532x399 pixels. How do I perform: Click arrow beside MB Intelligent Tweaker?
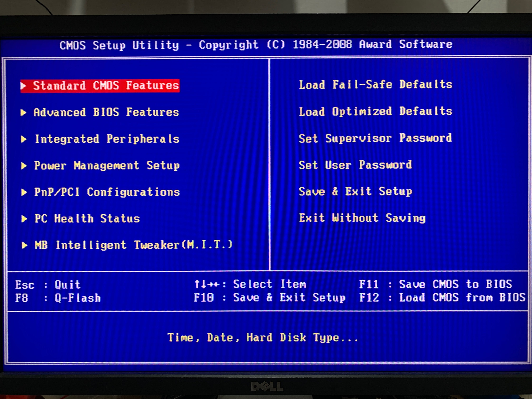click(x=25, y=245)
